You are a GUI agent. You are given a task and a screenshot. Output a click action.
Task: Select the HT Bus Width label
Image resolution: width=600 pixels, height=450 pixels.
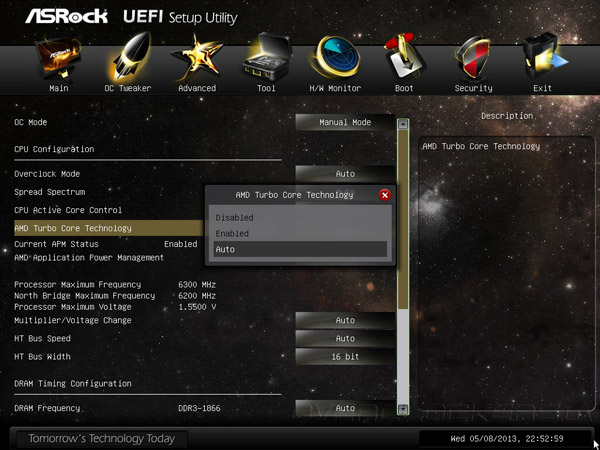[42, 357]
